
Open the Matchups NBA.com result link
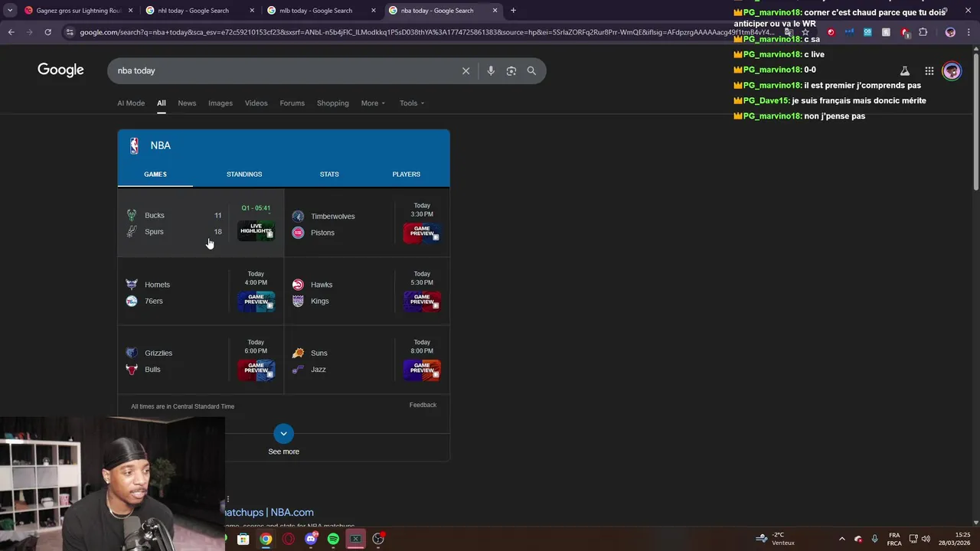click(269, 513)
